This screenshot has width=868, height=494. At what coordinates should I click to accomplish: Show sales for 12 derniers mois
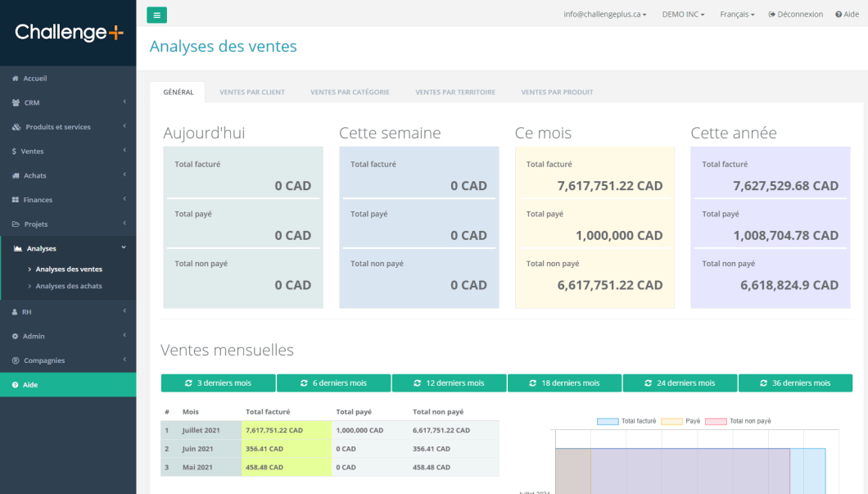pos(449,383)
